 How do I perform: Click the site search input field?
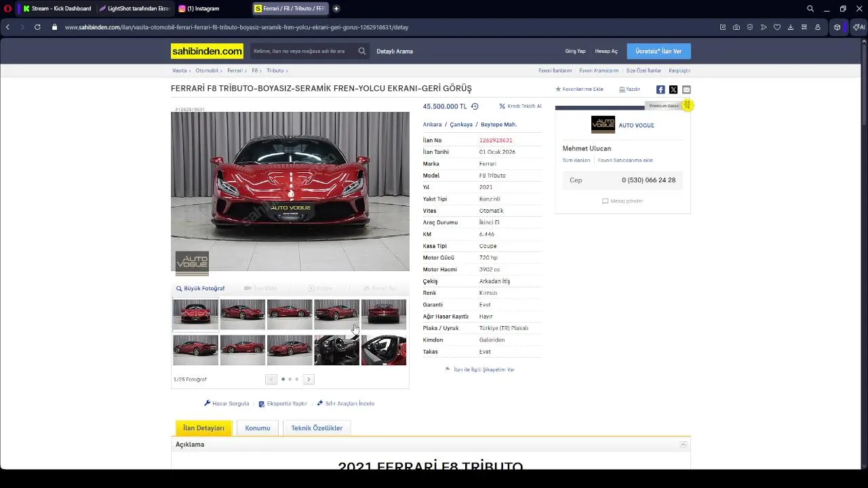(x=302, y=51)
